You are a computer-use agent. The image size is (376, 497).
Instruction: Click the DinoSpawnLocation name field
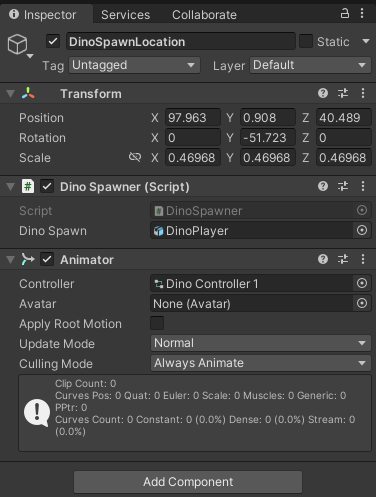pyautogui.click(x=181, y=42)
